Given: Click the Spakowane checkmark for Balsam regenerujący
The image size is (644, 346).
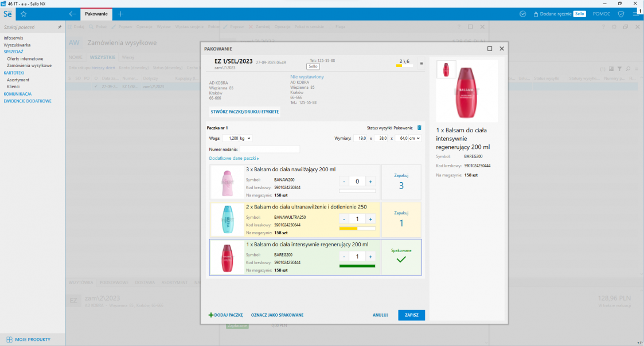Looking at the screenshot, I should [x=401, y=259].
